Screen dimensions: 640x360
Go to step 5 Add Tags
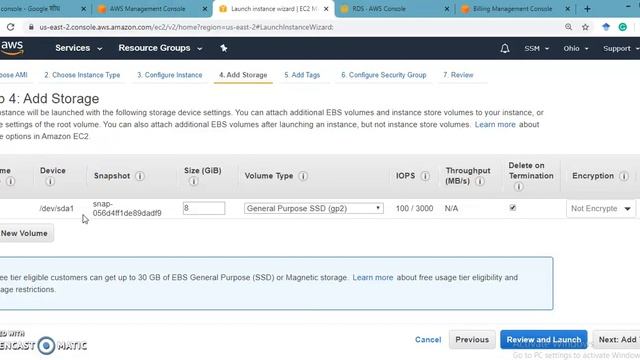302,75
